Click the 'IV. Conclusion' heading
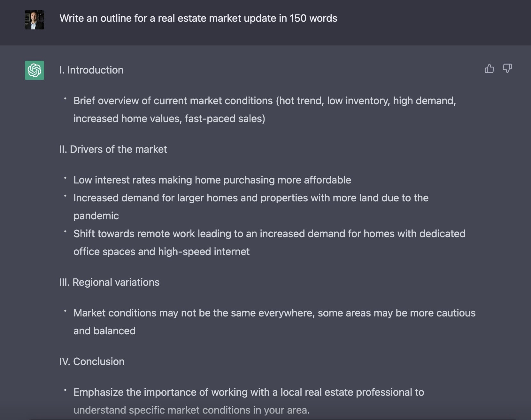The height and width of the screenshot is (420, 531). tap(92, 362)
